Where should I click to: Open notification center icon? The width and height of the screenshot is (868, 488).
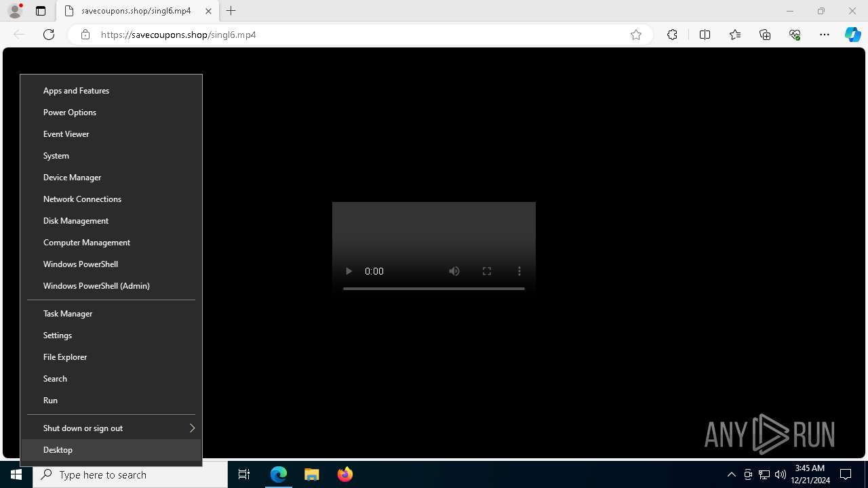(x=846, y=474)
